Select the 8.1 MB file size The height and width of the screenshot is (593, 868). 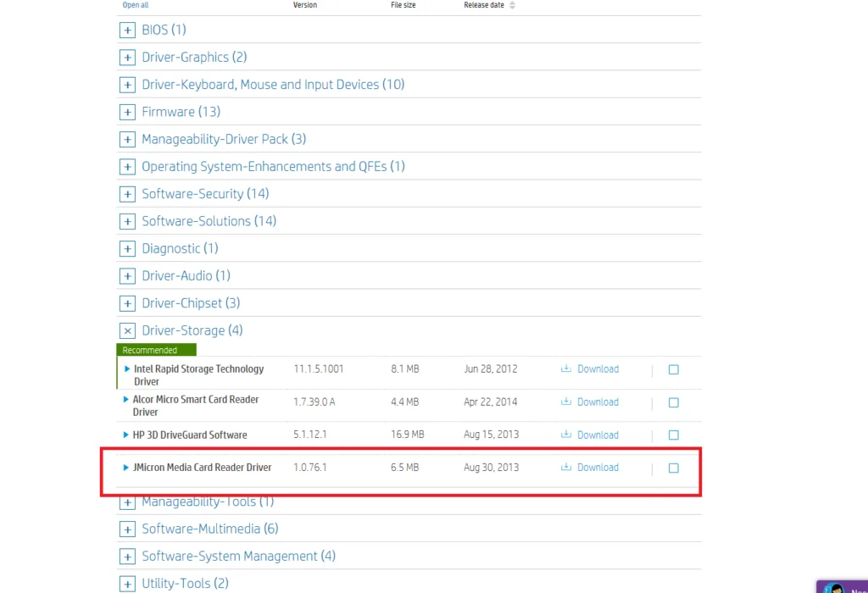[405, 369]
